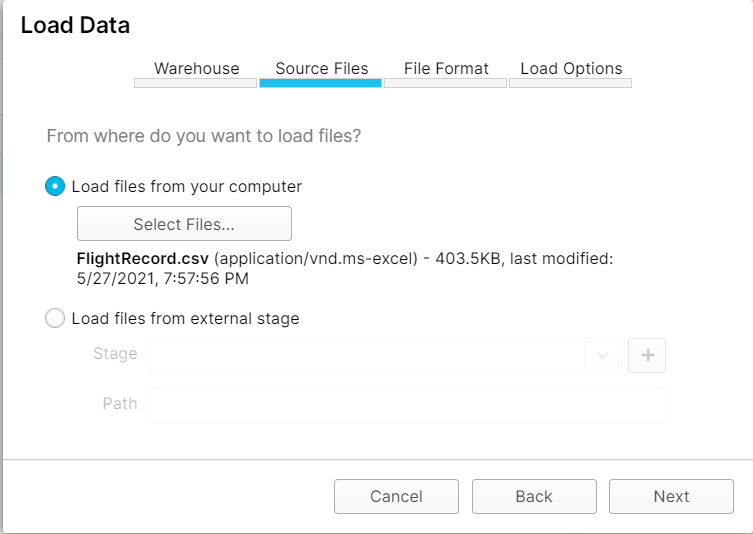Go Back to the previous step

(534, 496)
